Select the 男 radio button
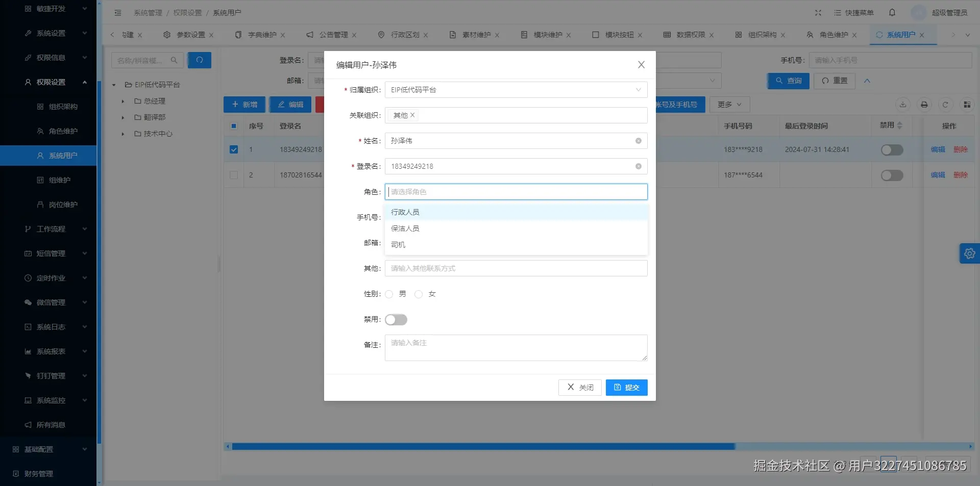The height and width of the screenshot is (486, 980). point(389,294)
